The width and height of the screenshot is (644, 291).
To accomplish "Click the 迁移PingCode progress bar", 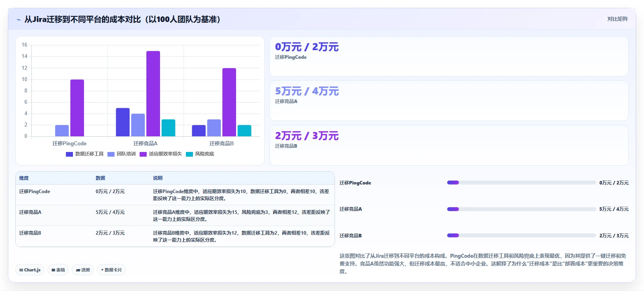I will click(x=521, y=183).
